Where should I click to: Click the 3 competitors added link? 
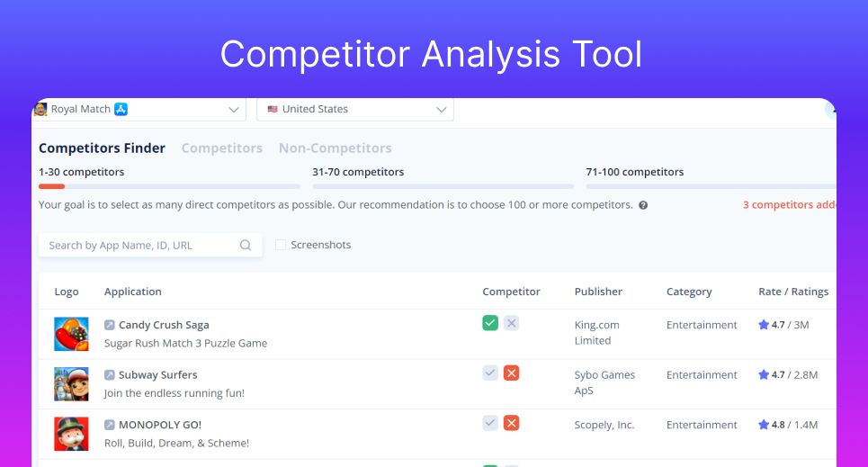pyautogui.click(x=790, y=204)
